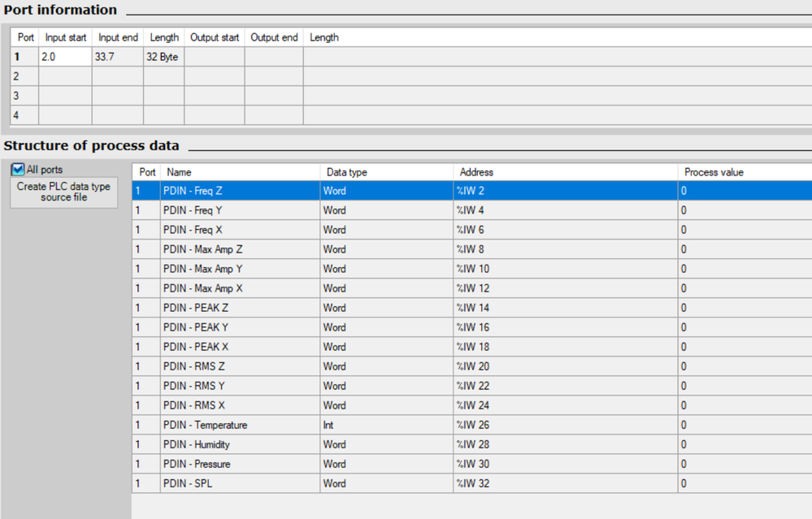This screenshot has height=519, width=812.
Task: Click the %IW 10 address cell
Action: [566, 269]
